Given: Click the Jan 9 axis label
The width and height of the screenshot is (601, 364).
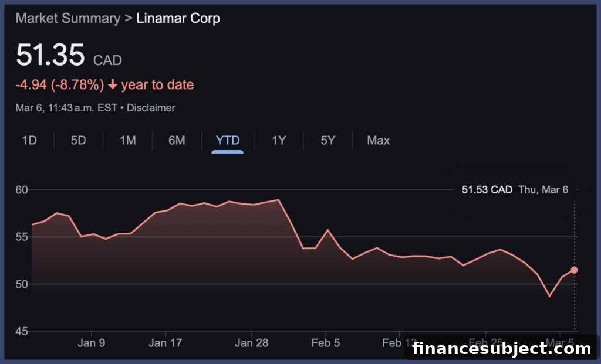Looking at the screenshot, I should point(91,342).
